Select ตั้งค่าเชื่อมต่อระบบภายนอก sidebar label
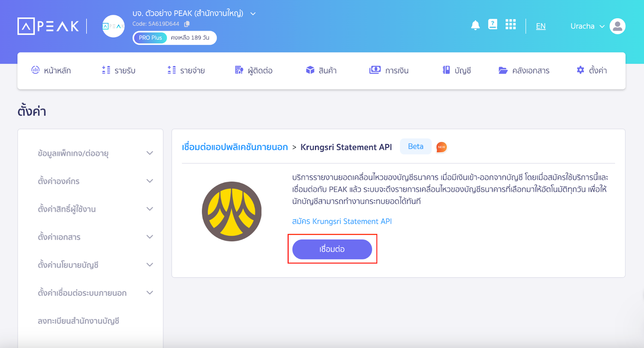 click(x=82, y=293)
